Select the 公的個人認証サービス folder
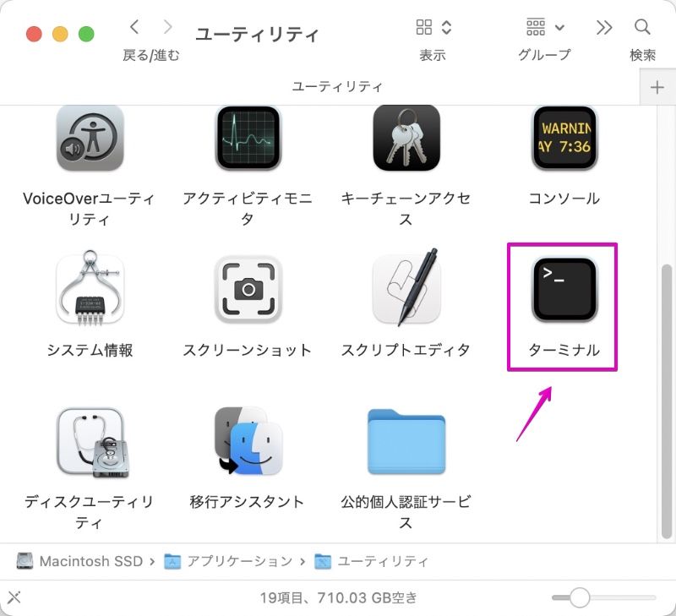The image size is (676, 616). point(406,442)
